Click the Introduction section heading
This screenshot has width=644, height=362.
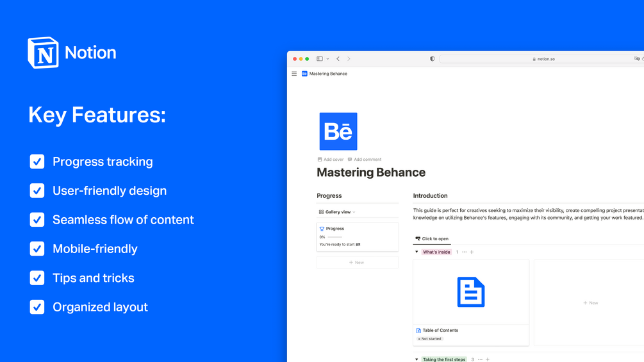(x=430, y=196)
